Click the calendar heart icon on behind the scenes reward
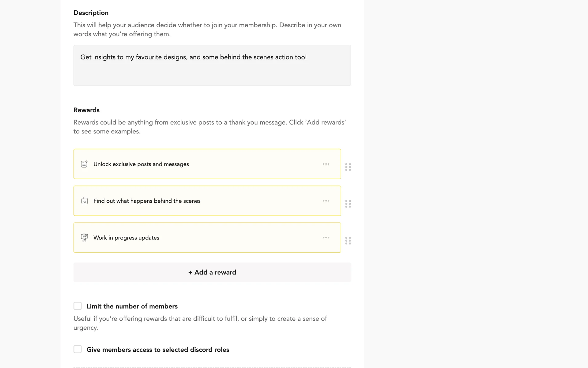This screenshot has width=588, height=368. pos(85,201)
